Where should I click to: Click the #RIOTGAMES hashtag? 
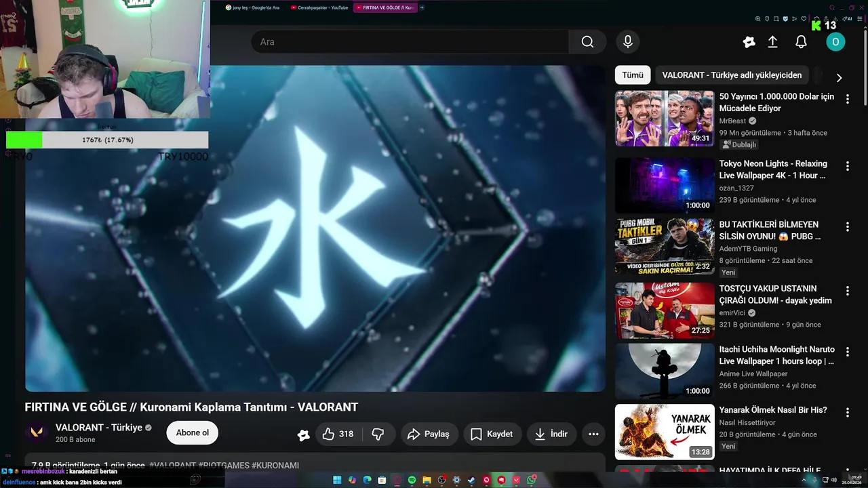tap(224, 466)
